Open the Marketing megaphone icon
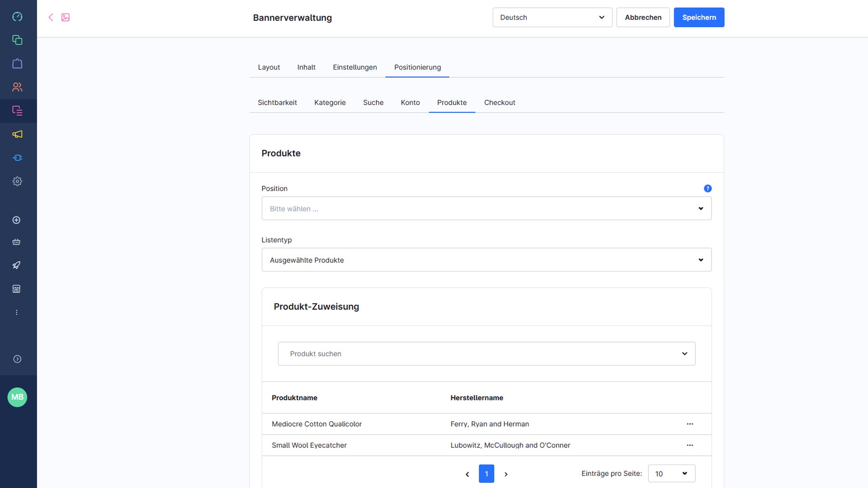 click(x=17, y=134)
